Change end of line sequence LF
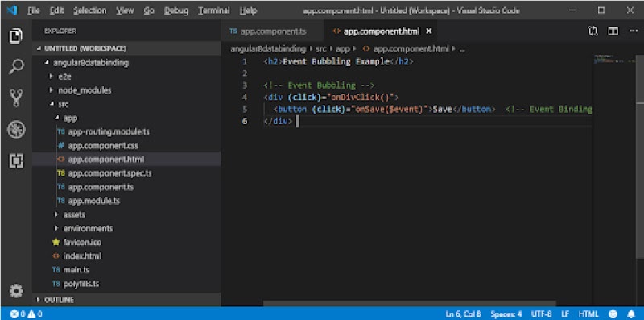Viewport: 644px width, 320px height. [x=565, y=314]
